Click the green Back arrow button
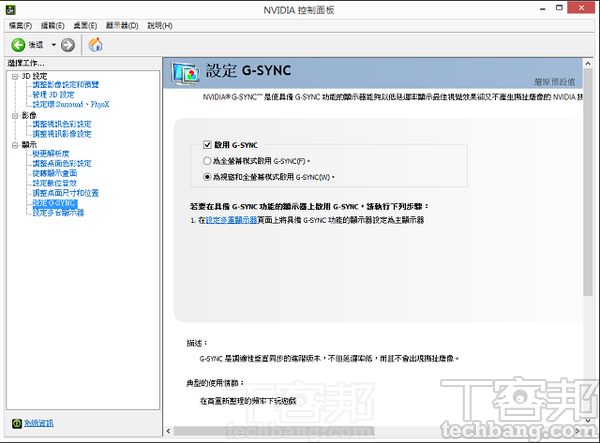Image resolution: width=600 pixels, height=443 pixels. 18,45
